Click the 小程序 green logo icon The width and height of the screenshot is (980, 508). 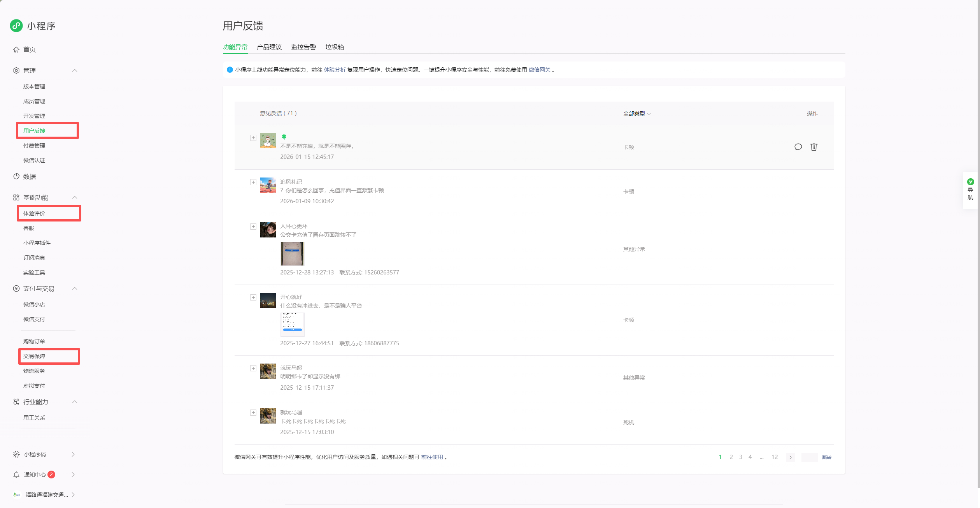tap(16, 26)
